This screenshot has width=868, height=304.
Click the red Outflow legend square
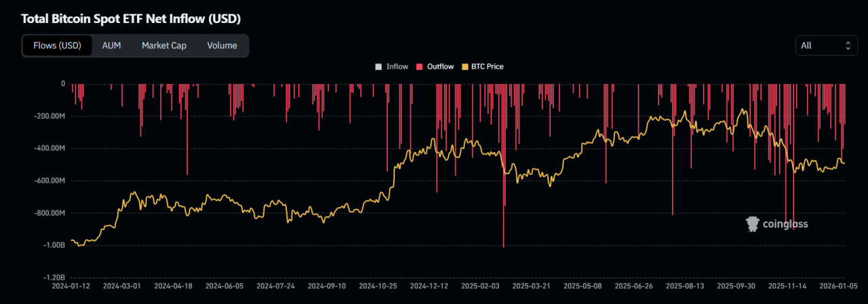point(420,66)
